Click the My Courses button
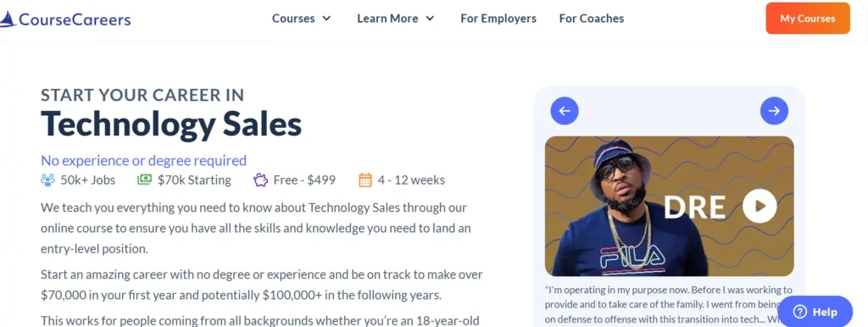Image resolution: width=868 pixels, height=327 pixels. click(808, 19)
